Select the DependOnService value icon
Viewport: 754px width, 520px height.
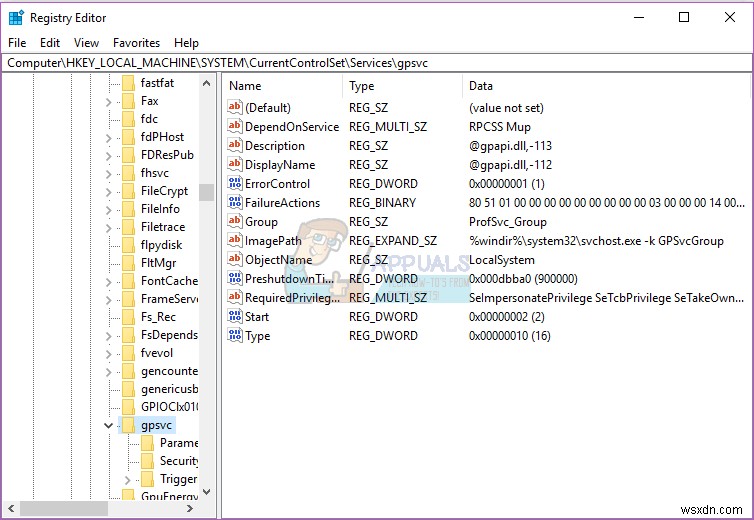(235, 126)
